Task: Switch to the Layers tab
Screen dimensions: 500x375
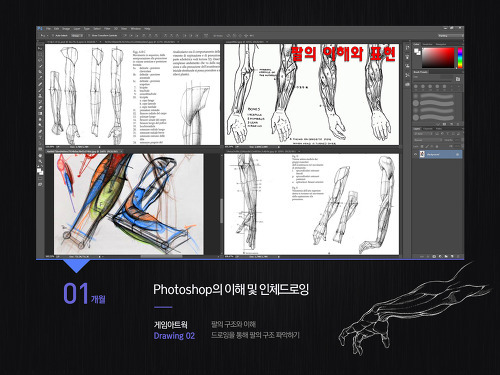Action: tap(417, 129)
